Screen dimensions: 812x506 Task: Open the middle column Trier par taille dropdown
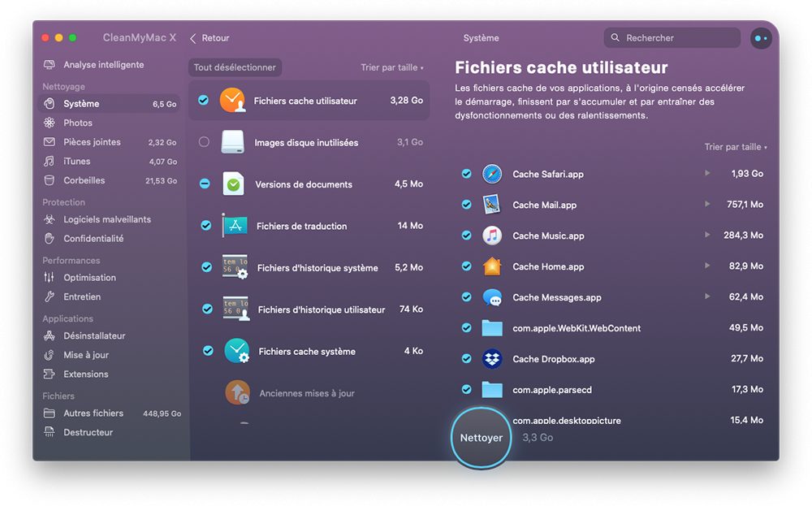392,68
